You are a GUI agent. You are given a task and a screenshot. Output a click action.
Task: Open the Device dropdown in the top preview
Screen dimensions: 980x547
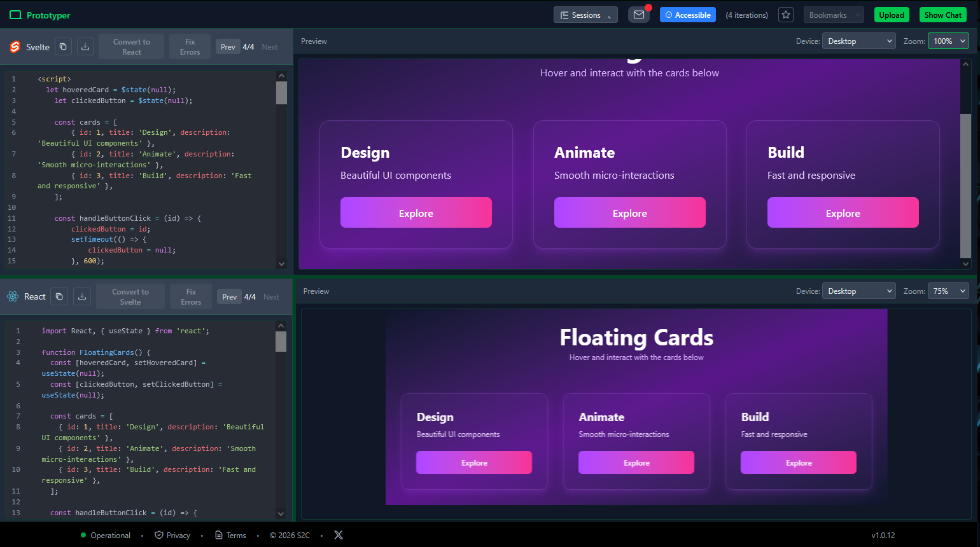(x=858, y=41)
